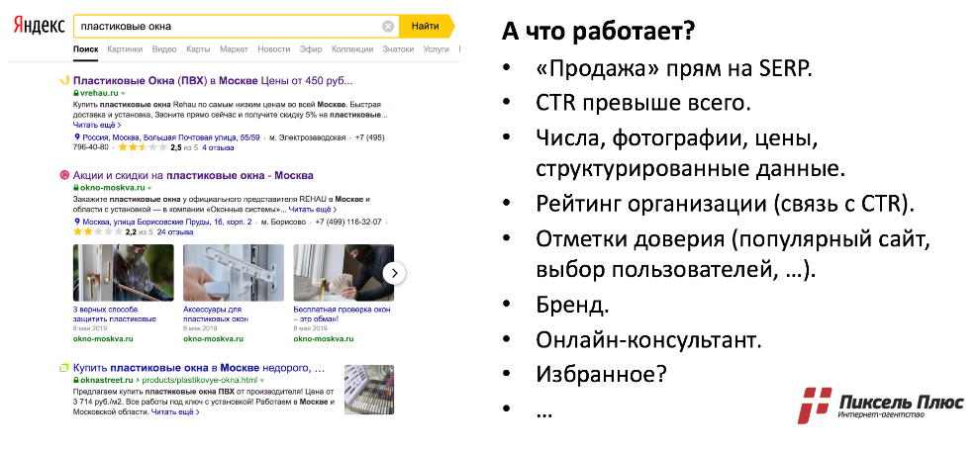Screen dimensions: 980x452
Task: Click okno-moskva.ru under the Бесплатная проверка card
Action: coord(323,339)
